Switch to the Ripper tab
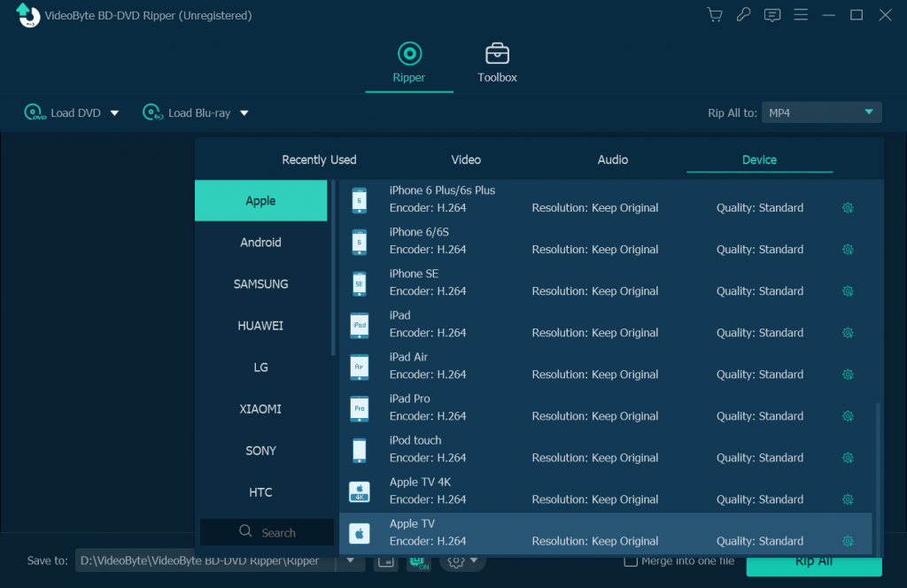 [409, 63]
